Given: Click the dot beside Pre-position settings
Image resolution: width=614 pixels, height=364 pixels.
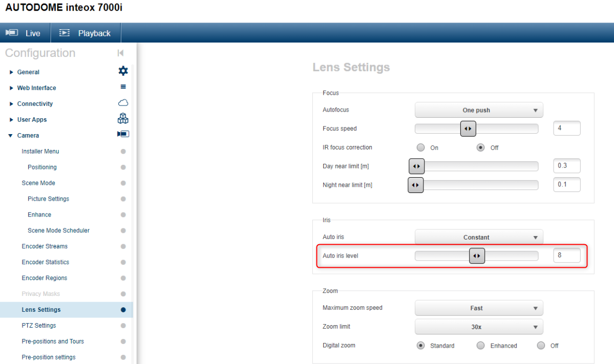Looking at the screenshot, I should click(123, 357).
